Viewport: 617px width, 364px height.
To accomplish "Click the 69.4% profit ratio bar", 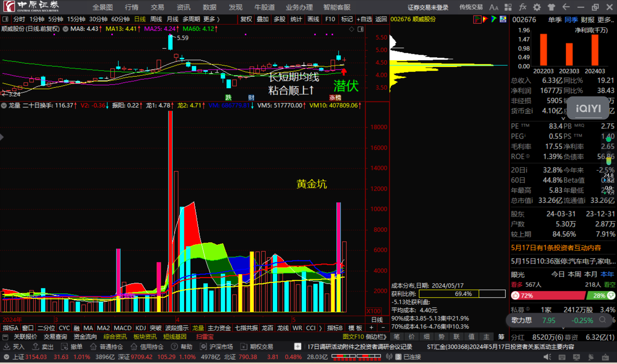I will click(462, 294).
